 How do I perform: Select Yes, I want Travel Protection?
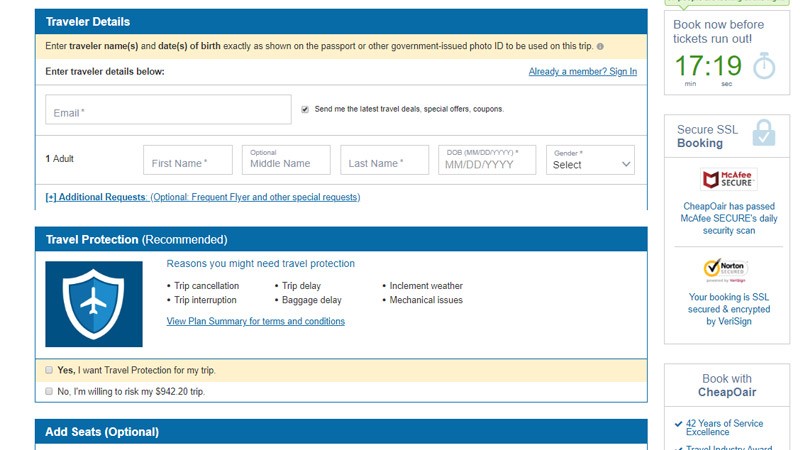(49, 370)
